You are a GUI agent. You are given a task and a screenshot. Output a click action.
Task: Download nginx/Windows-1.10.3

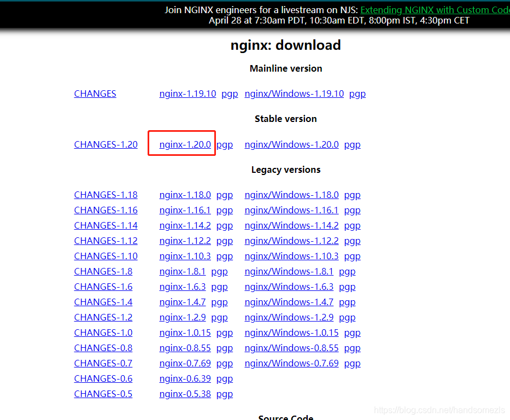point(291,256)
